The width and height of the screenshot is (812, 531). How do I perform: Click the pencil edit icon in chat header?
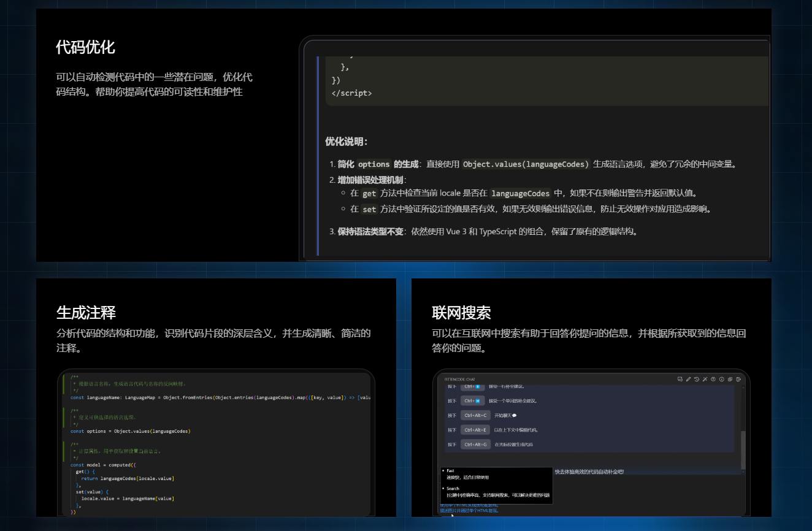click(688, 379)
